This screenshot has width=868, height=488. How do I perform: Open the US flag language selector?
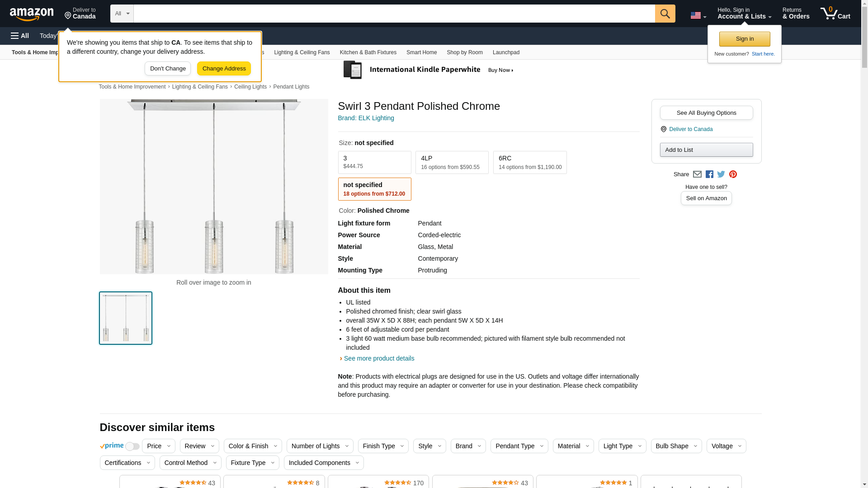[698, 15]
